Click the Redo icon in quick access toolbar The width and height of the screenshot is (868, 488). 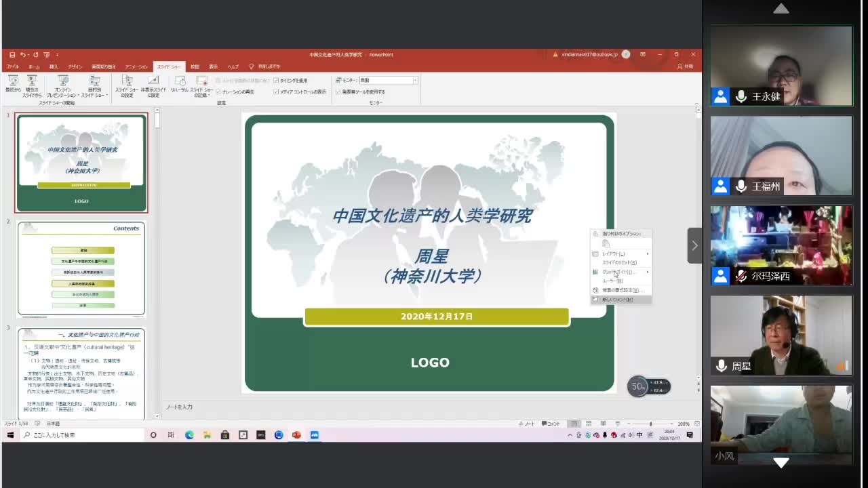(35, 55)
